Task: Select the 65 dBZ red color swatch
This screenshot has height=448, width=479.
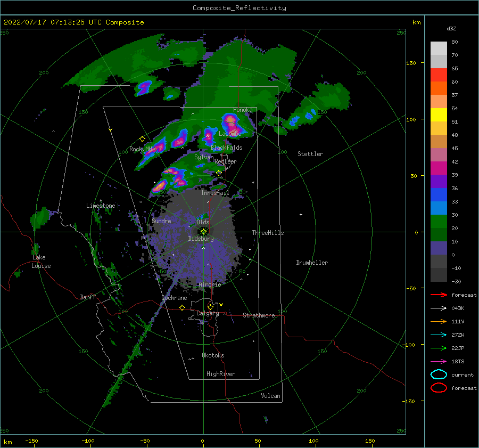Action: [x=439, y=75]
